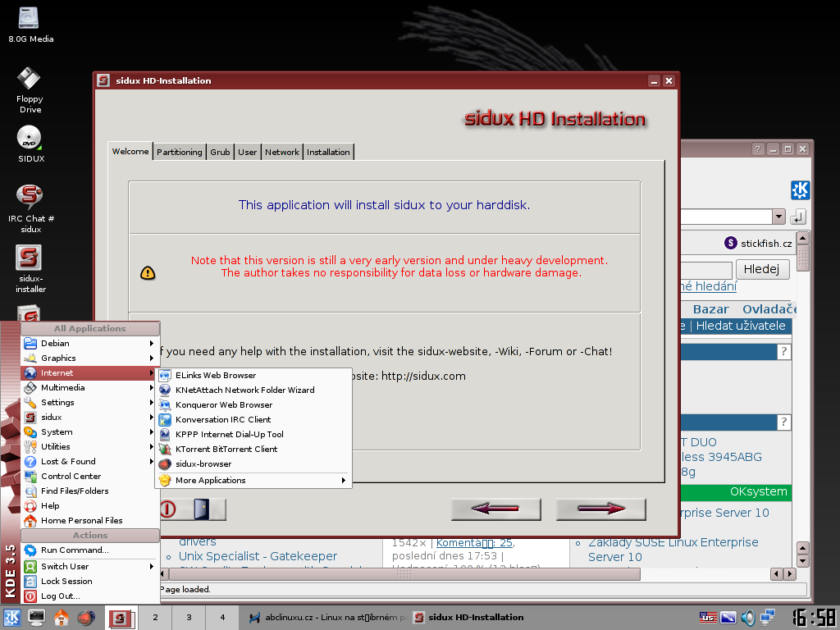Open Control Center from K menu
Screen dimensions: 840x630
89,476
